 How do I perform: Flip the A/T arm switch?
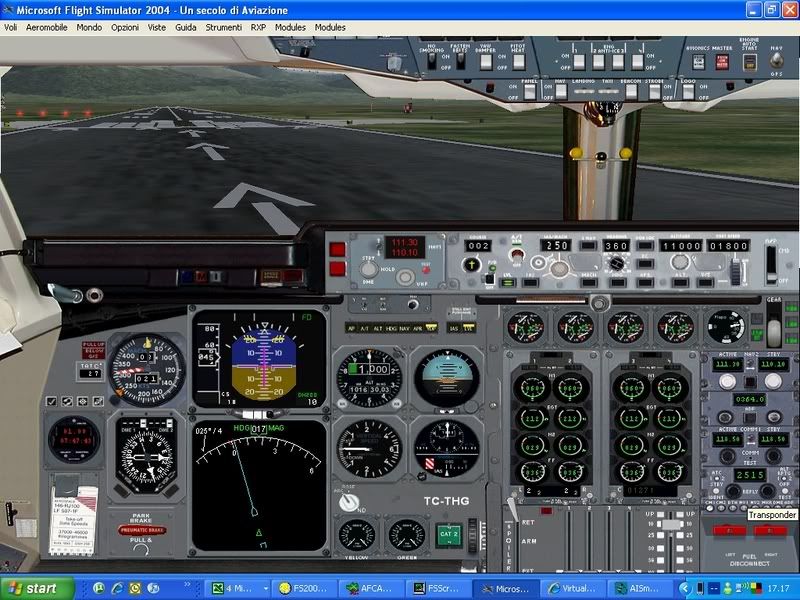click(x=517, y=254)
